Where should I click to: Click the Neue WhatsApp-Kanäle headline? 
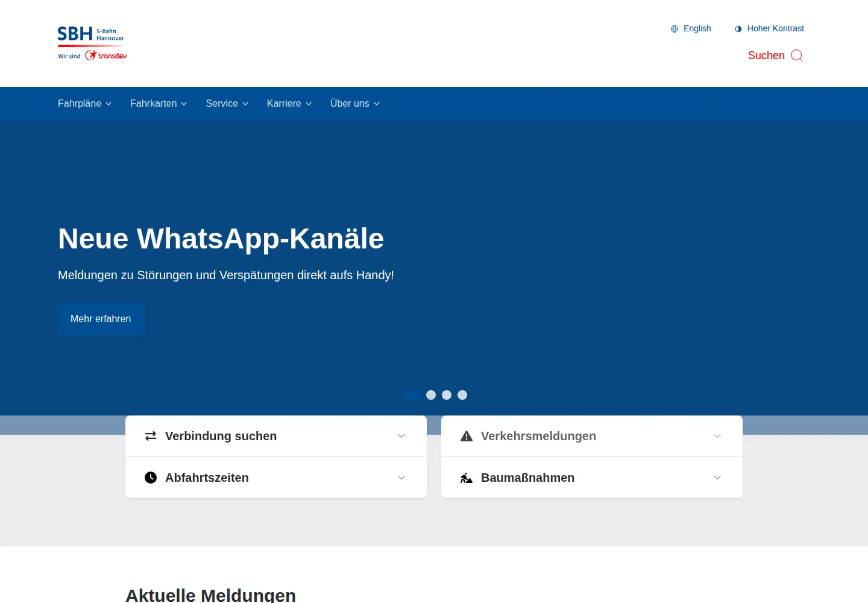[221, 239]
